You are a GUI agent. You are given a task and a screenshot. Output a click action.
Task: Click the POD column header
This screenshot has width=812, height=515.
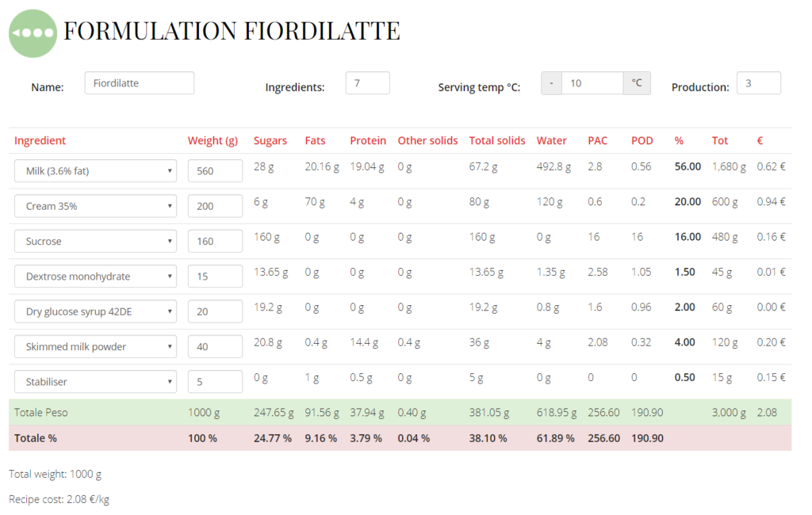click(x=642, y=141)
